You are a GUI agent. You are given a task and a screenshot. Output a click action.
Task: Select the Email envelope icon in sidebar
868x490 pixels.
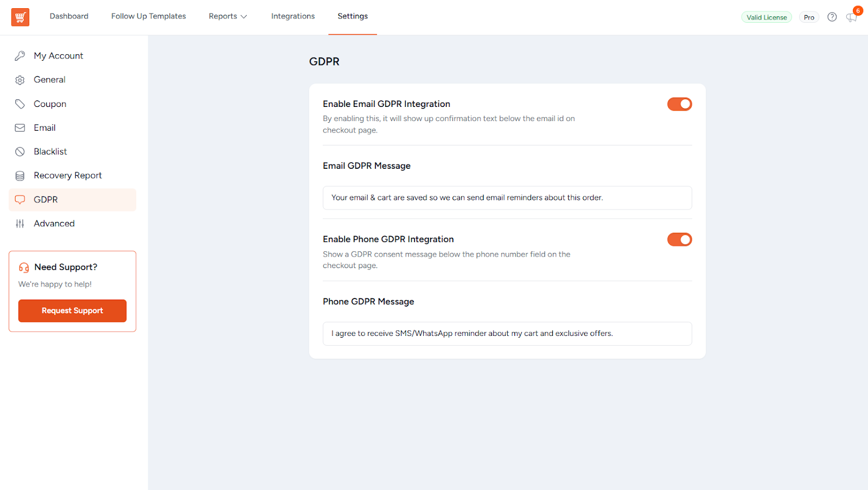click(20, 128)
